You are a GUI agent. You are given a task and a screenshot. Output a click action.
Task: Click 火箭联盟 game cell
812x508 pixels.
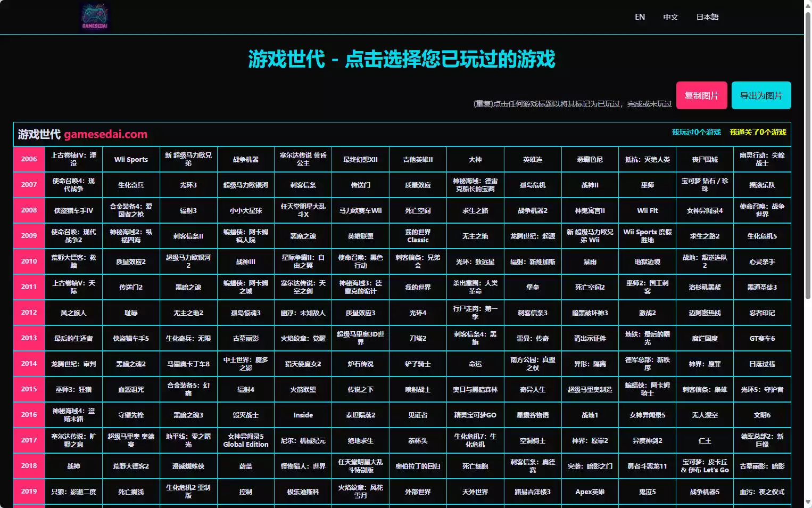pos(303,389)
